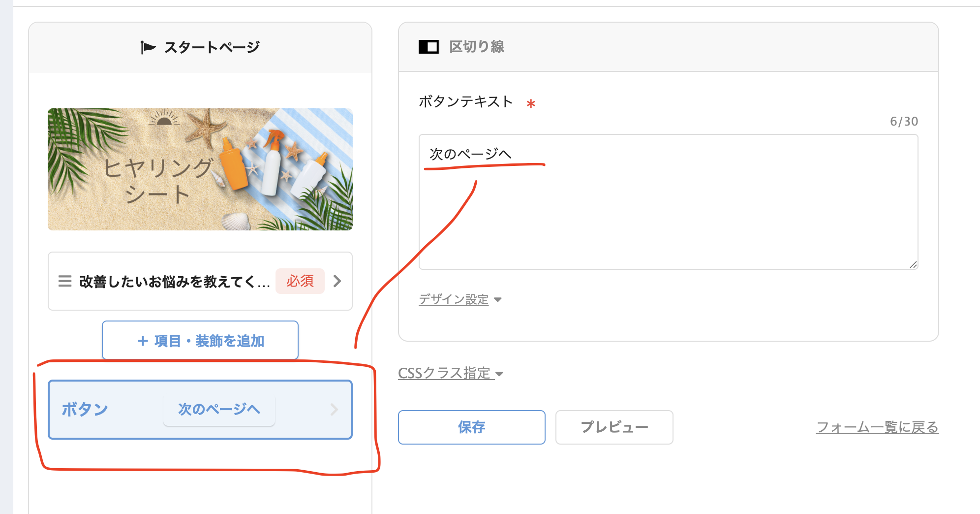This screenshot has width=980, height=514.
Task: Click the divider icon beside 区切り線
Action: pyautogui.click(x=429, y=47)
